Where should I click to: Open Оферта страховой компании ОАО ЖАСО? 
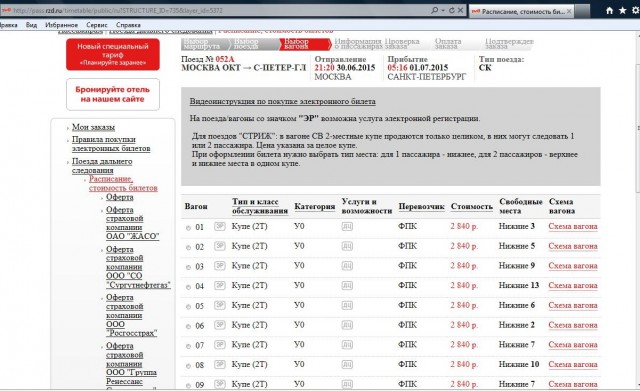pyautogui.click(x=132, y=223)
